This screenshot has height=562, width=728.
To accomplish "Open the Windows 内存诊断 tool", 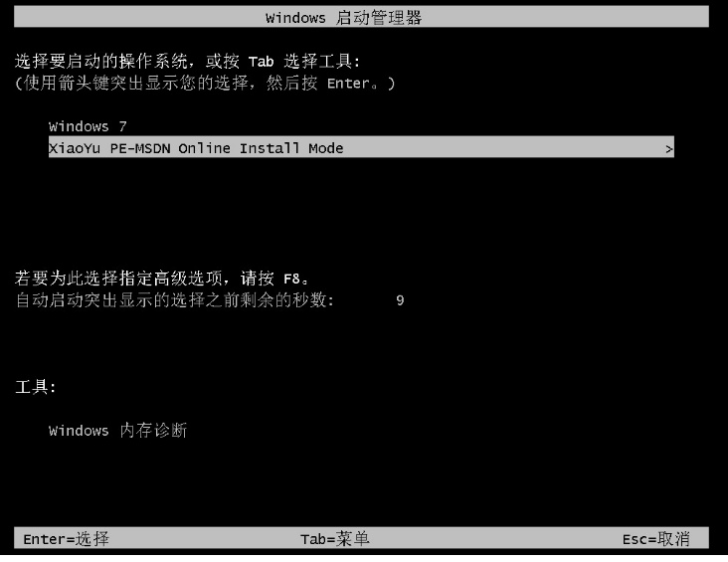I will point(118,430).
